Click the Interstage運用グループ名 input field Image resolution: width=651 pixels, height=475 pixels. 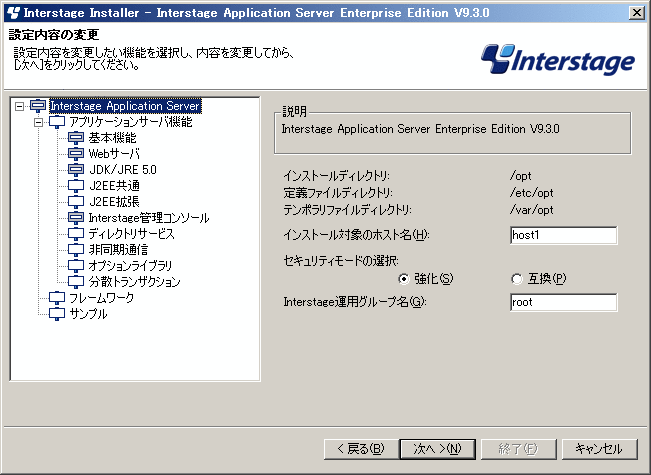[563, 302]
